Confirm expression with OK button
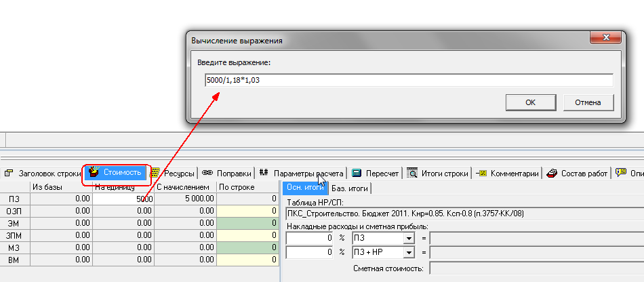This screenshot has height=282, width=644. coord(531,102)
